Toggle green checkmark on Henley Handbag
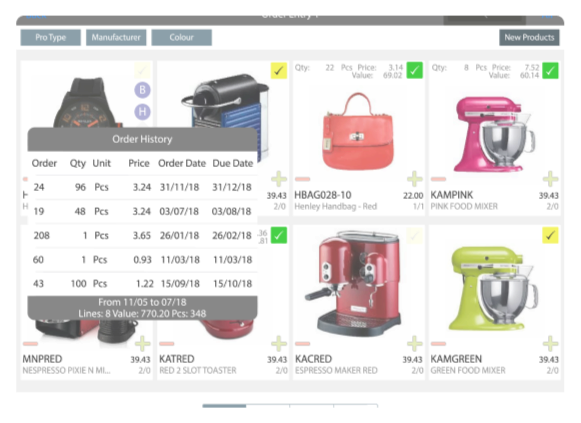Image resolution: width=581 pixels, height=423 pixels. point(415,70)
